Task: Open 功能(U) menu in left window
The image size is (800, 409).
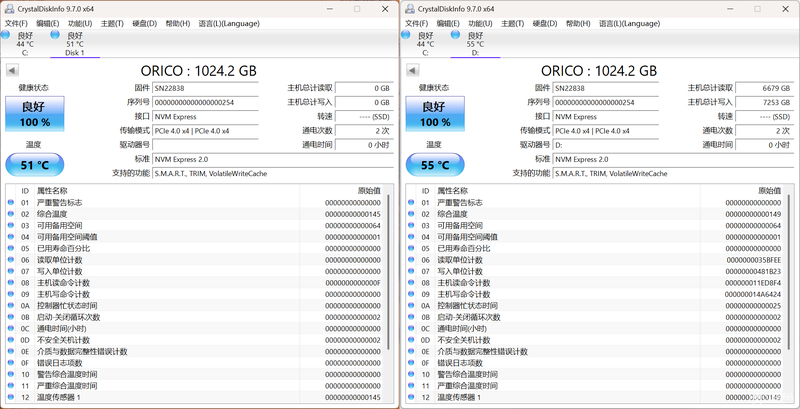Action: coord(80,23)
